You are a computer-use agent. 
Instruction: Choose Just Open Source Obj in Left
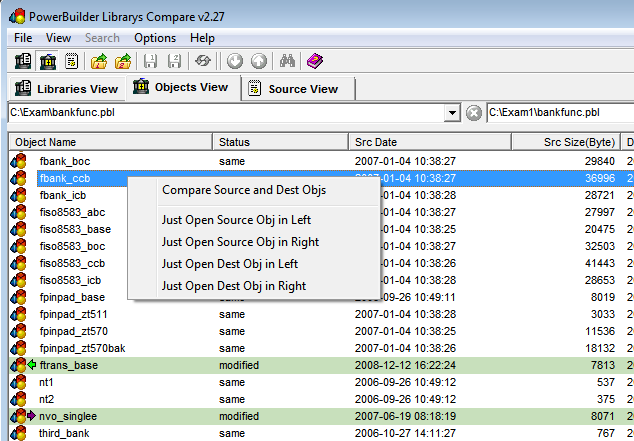click(253, 220)
